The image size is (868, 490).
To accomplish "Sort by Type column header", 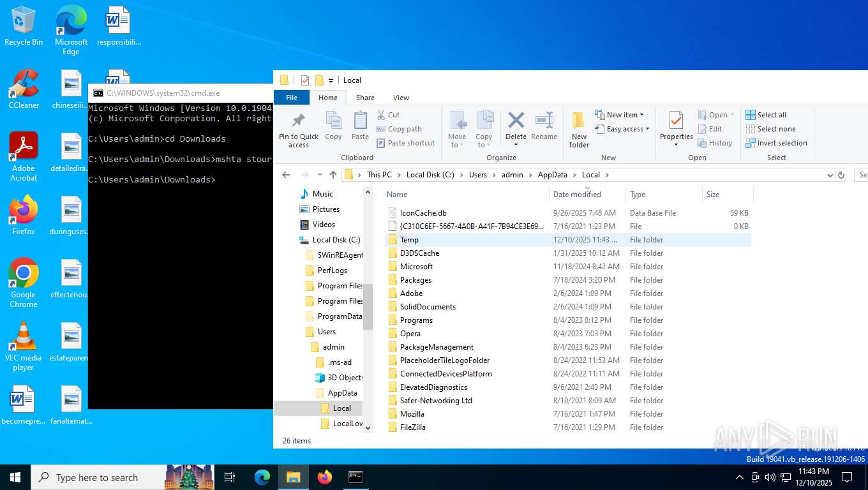I will 664,195.
